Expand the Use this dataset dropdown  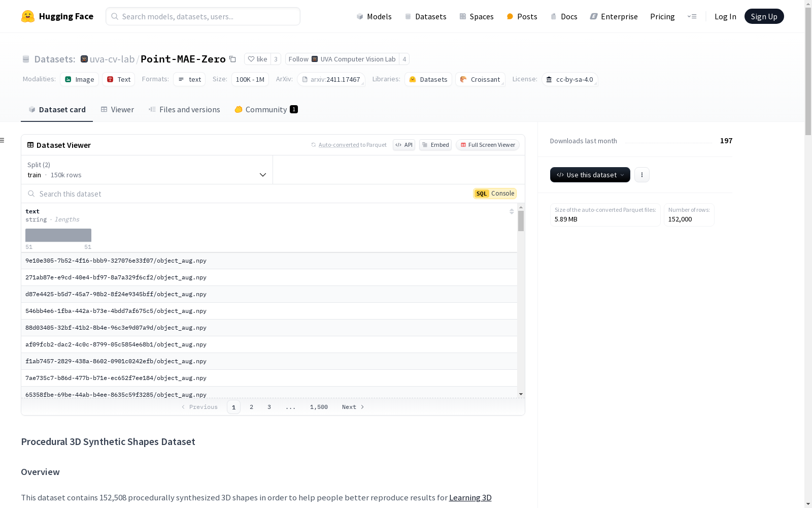590,175
